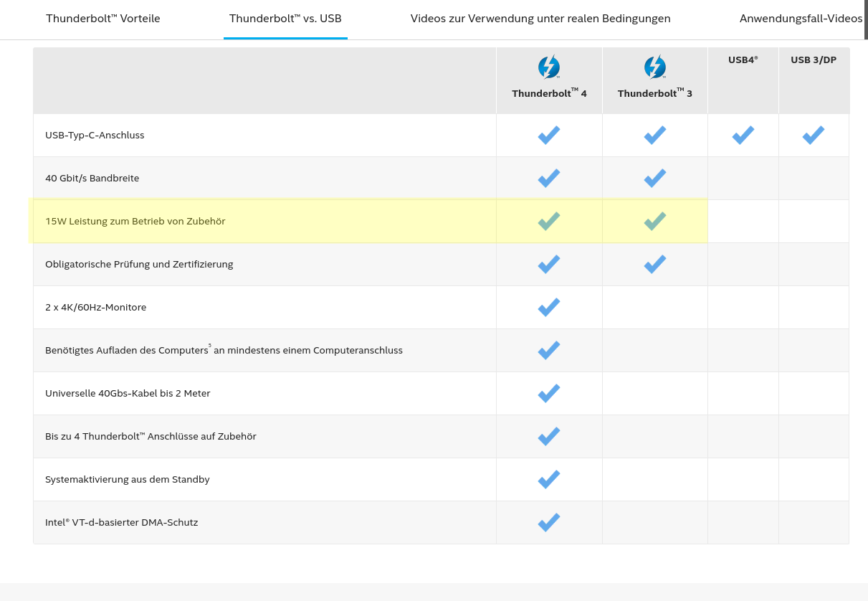Select the Thunderbolt™ vs. USB tab
This screenshot has width=868, height=601.
pyautogui.click(x=285, y=19)
